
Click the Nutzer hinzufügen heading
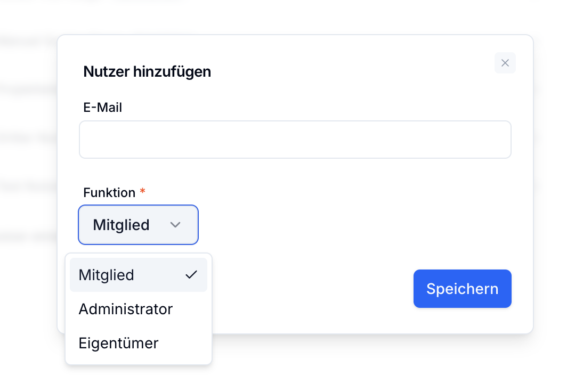click(x=147, y=71)
